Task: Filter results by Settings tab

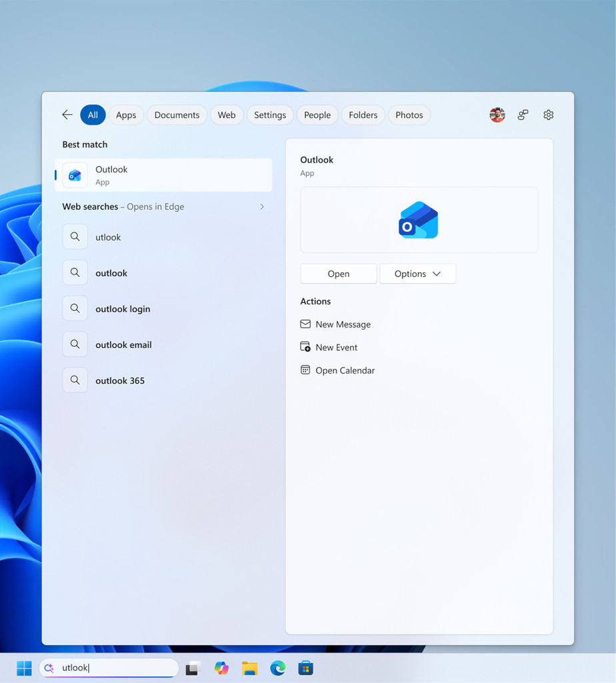Action: coord(270,115)
